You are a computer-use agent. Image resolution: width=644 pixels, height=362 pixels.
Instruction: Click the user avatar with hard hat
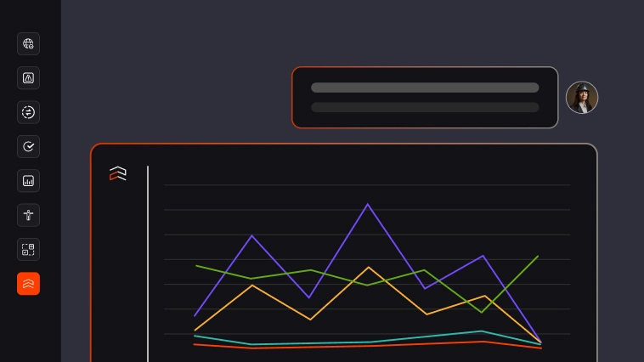point(582,98)
